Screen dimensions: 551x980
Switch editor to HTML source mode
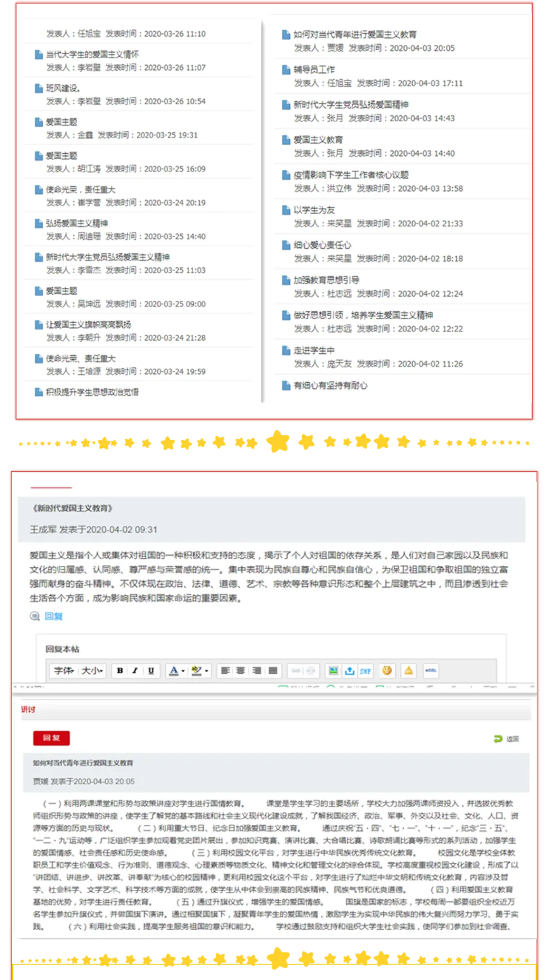pos(430,671)
